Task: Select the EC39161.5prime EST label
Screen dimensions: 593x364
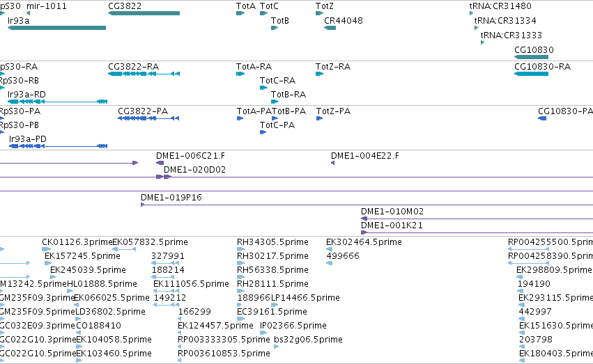Action: (272, 312)
